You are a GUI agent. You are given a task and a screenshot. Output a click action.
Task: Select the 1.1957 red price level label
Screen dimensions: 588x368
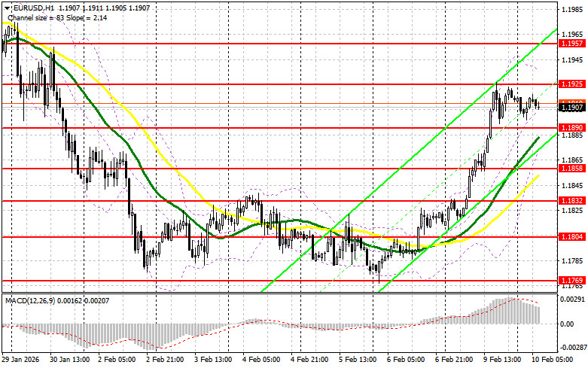[x=572, y=44]
